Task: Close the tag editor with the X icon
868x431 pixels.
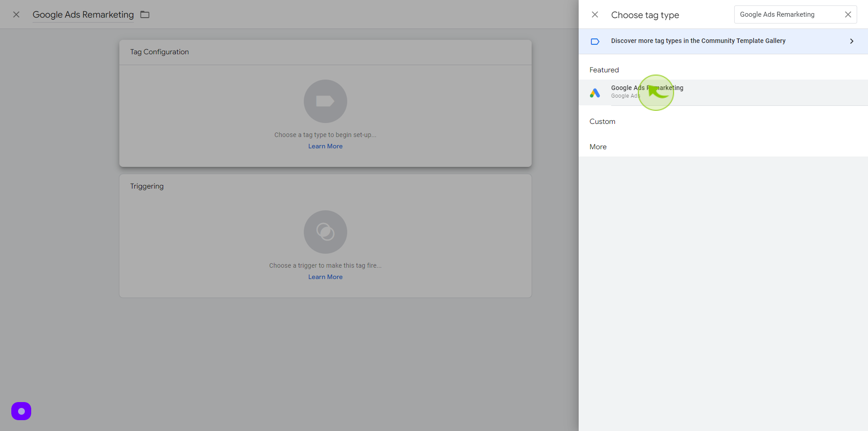Action: tap(16, 14)
